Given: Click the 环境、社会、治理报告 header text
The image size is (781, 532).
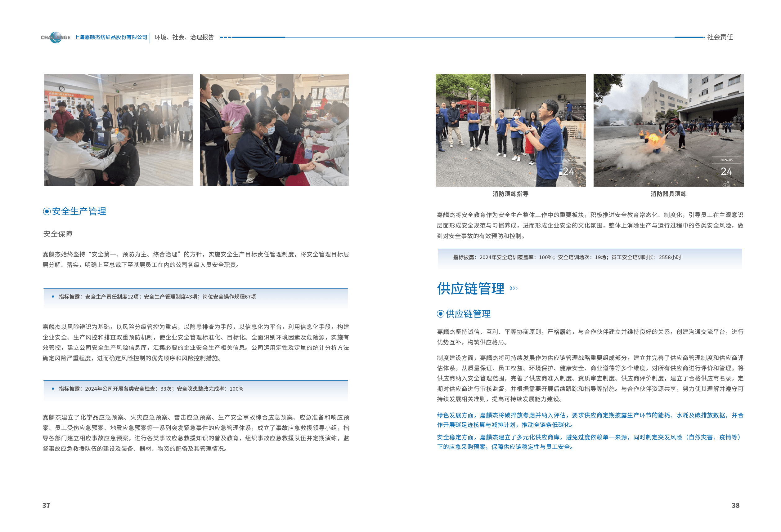Looking at the screenshot, I should point(184,37).
